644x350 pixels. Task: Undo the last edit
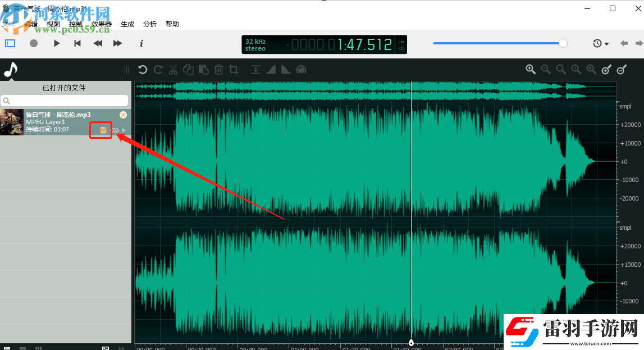coord(143,69)
